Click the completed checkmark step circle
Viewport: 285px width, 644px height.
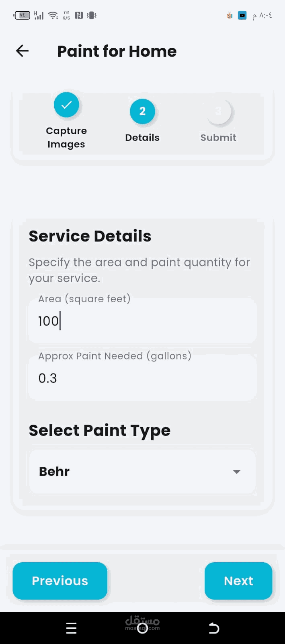pyautogui.click(x=66, y=105)
